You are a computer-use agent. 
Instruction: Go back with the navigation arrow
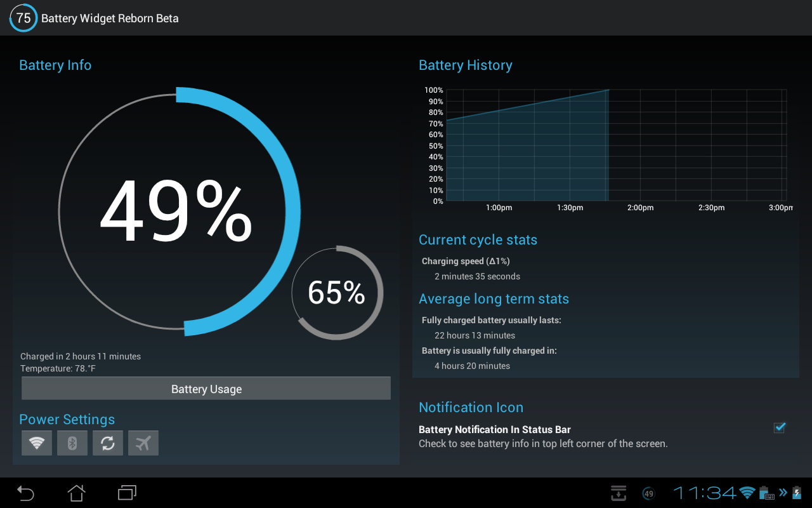pyautogui.click(x=25, y=493)
